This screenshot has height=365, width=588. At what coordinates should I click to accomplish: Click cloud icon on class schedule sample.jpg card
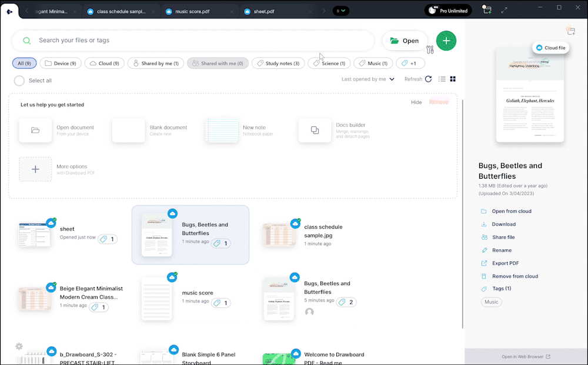coord(296,224)
